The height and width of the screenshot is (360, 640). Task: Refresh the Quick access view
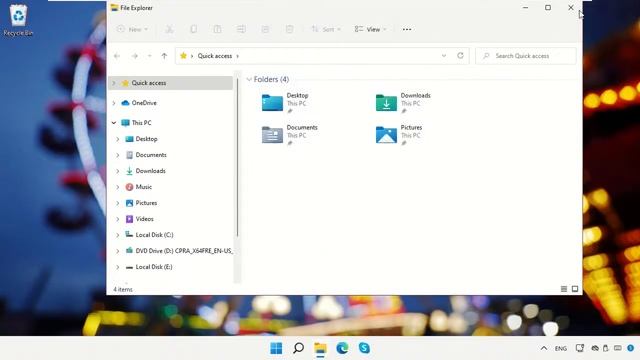tap(460, 56)
